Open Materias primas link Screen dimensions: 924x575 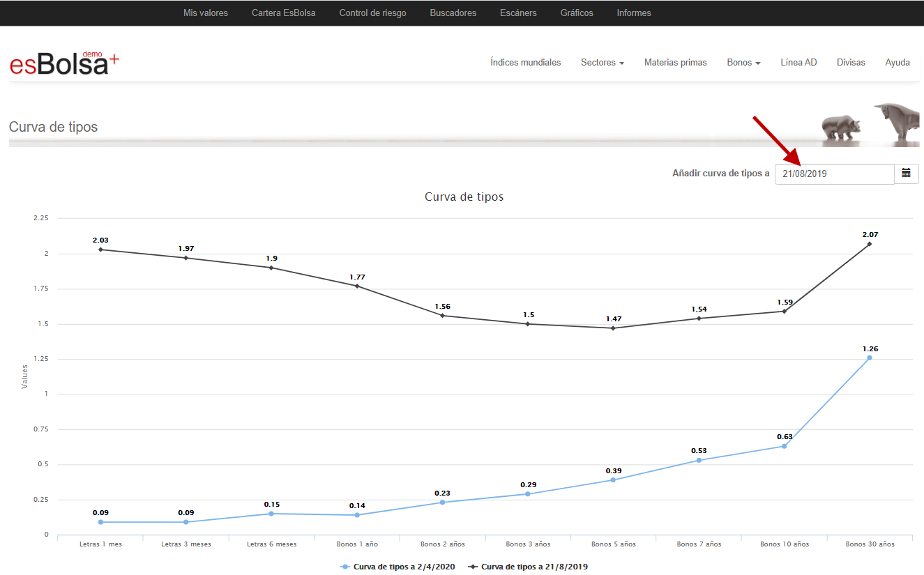click(x=675, y=63)
